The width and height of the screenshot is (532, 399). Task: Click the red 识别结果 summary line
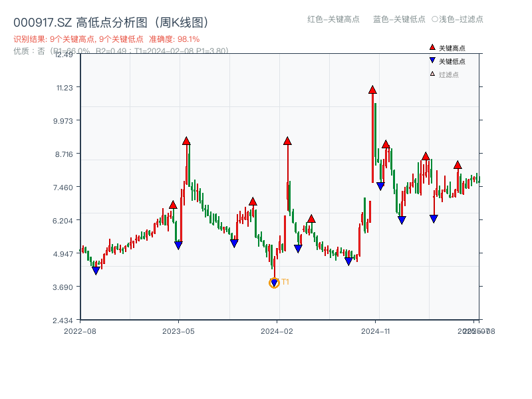[106, 39]
